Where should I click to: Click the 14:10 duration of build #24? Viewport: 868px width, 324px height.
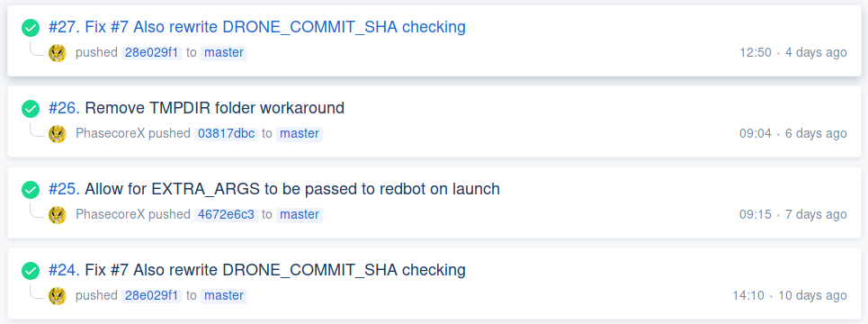[747, 295]
